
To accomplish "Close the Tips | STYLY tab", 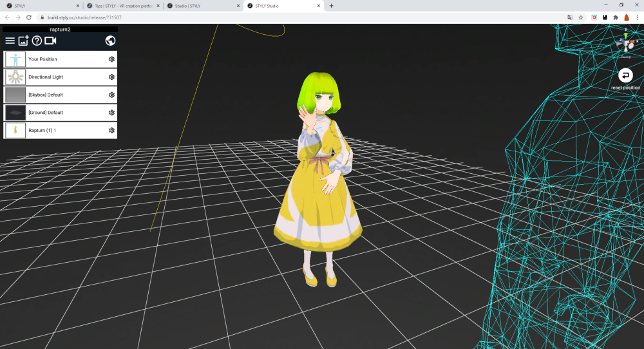I will point(158,6).
